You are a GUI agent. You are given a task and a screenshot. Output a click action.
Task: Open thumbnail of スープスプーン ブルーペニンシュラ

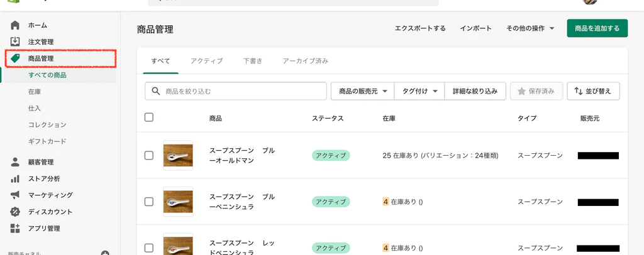178,202
